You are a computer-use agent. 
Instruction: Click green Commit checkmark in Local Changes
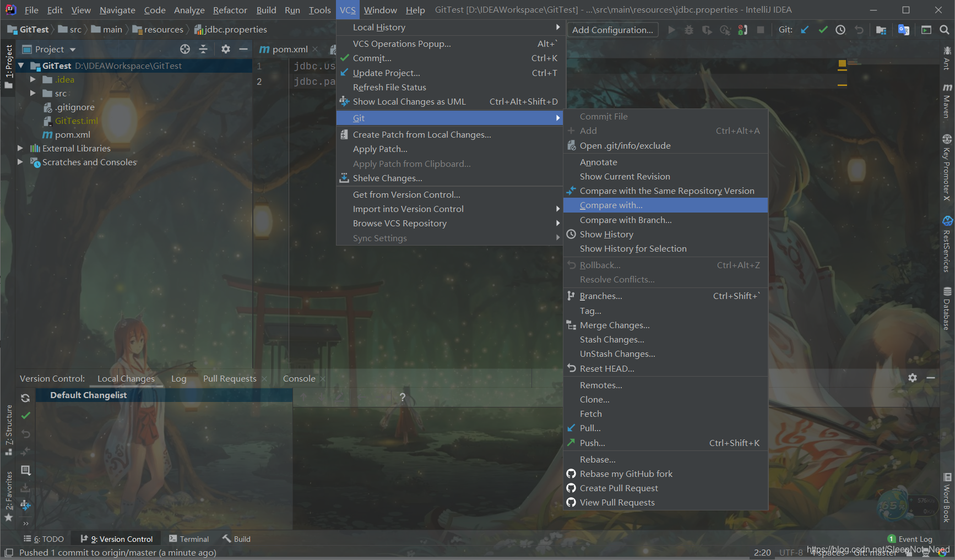[25, 416]
